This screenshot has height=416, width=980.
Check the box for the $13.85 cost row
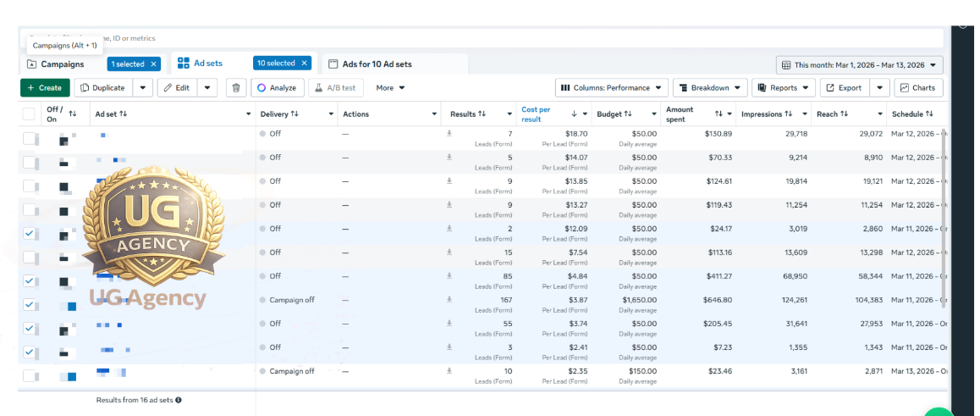tap(29, 186)
